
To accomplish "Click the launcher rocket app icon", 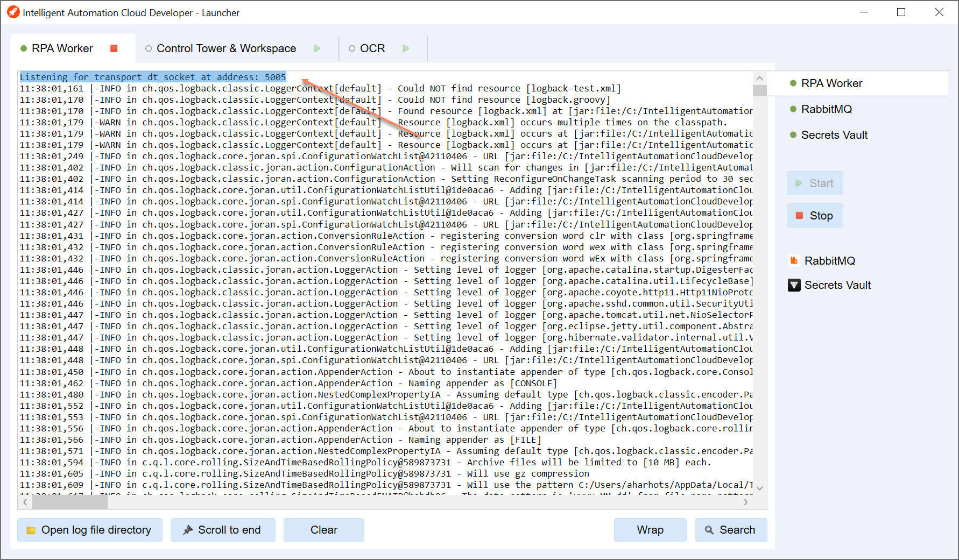I will [x=13, y=12].
